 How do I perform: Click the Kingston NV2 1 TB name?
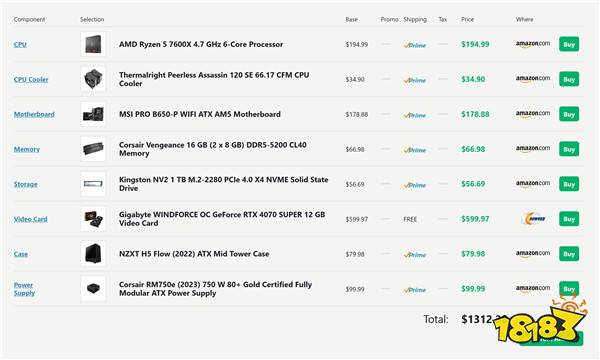pos(223,184)
